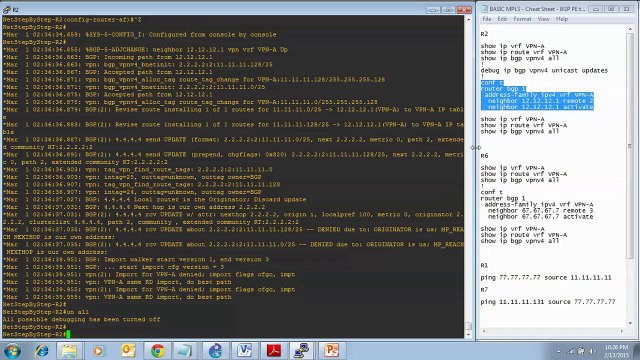Minimize the Notepad cheat sheet window

click(596, 9)
